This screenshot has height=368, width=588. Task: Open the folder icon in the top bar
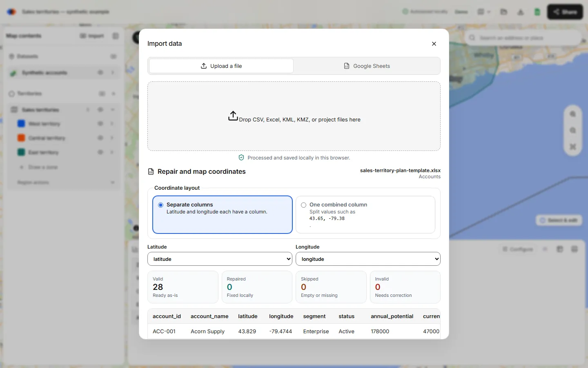click(x=504, y=12)
